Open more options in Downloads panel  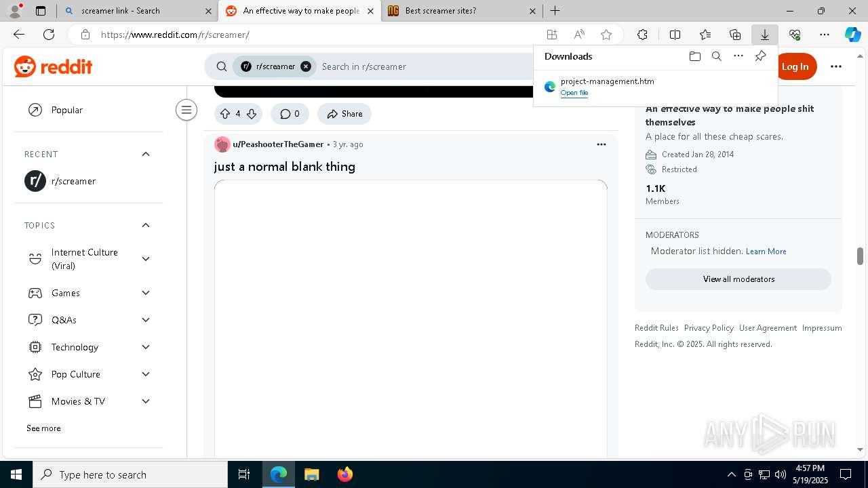pyautogui.click(x=738, y=56)
